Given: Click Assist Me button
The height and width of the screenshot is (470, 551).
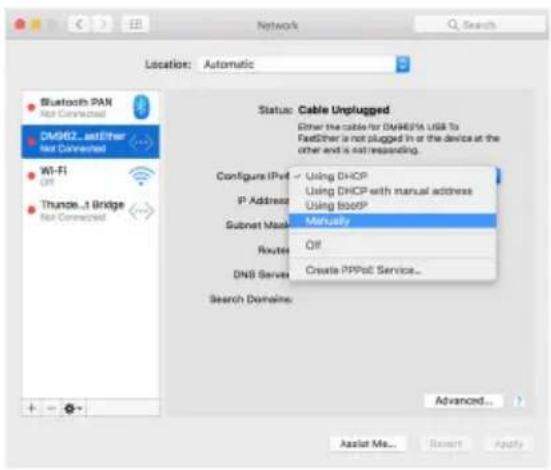Looking at the screenshot, I should point(368,444).
